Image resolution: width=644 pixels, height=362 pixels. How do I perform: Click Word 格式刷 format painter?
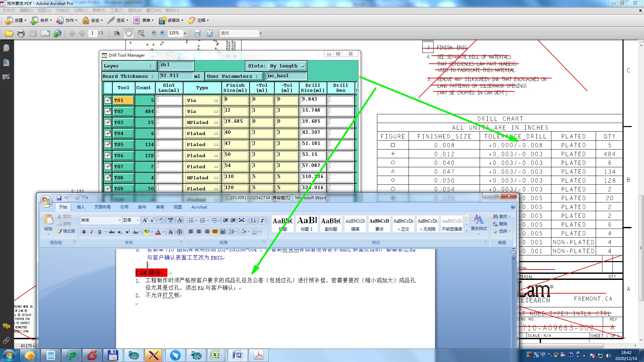[66, 231]
